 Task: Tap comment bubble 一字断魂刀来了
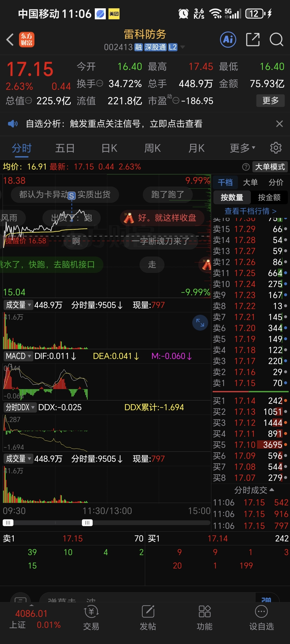[x=161, y=241]
